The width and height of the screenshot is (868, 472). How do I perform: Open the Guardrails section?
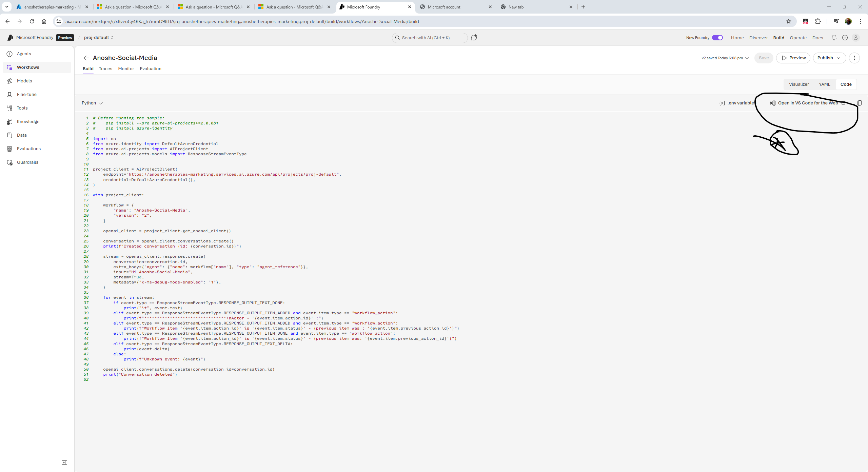[27, 162]
